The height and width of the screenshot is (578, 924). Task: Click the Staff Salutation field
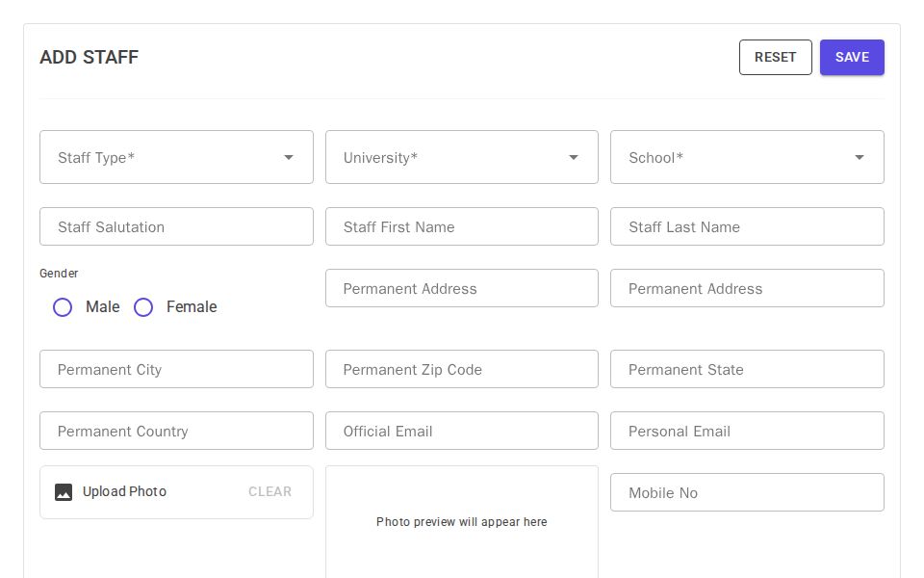coord(176,226)
